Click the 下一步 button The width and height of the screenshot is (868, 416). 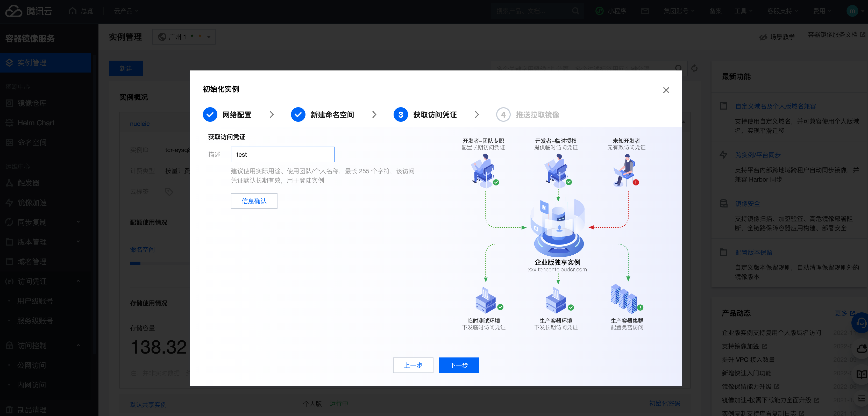[458, 365]
